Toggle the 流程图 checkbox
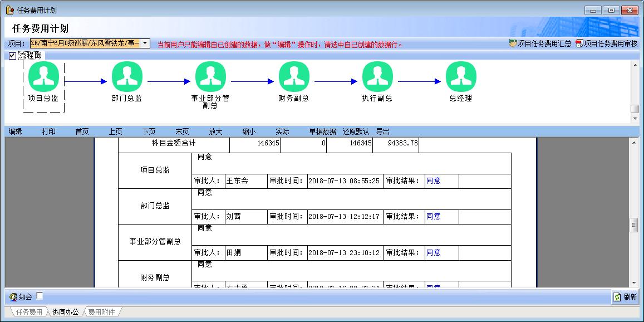Screen dimensions: 644x322 click(12, 56)
